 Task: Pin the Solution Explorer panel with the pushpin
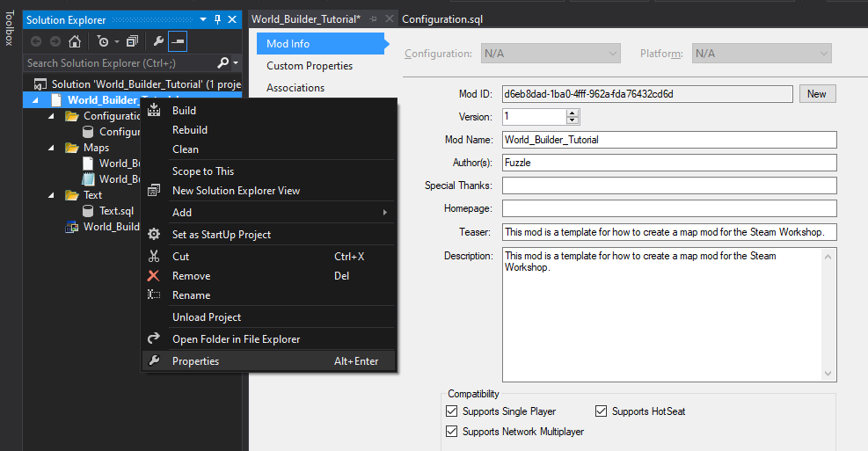(217, 19)
